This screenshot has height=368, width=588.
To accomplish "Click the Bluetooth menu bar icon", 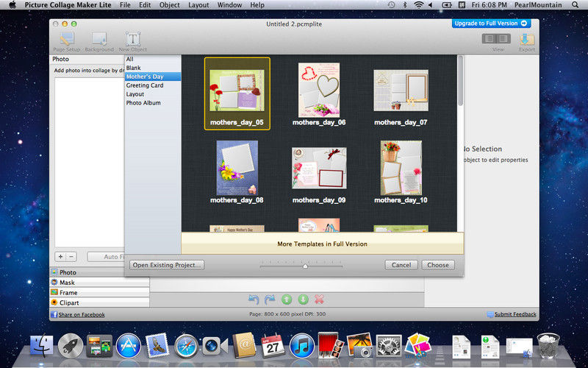I will coord(405,5).
